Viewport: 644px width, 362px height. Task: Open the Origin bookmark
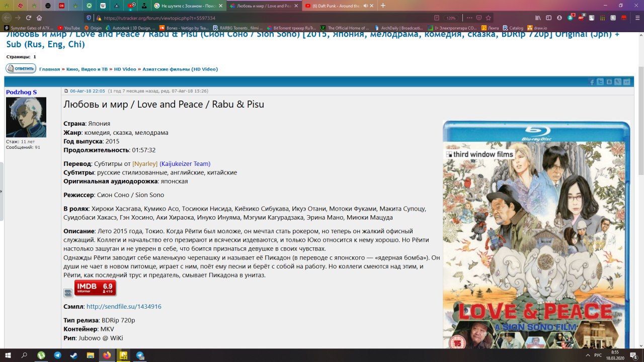[x=93, y=28]
